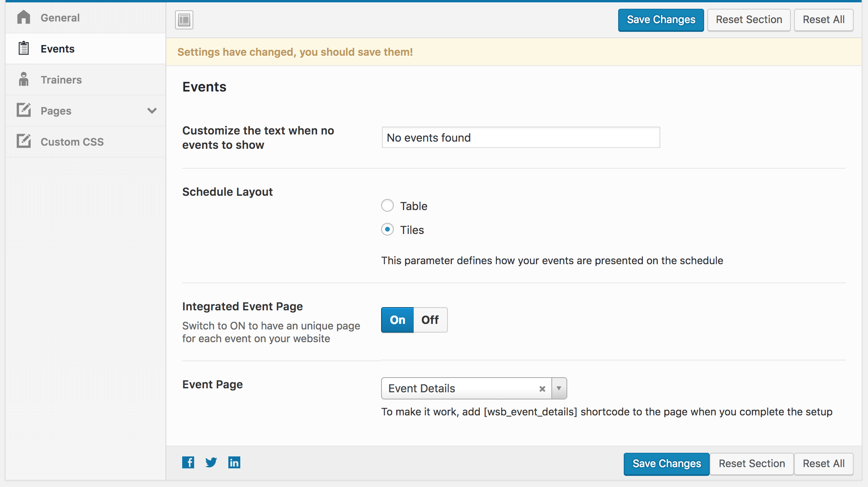Screen dimensions: 868x487
Task: Open the Twitter bird icon link
Action: click(x=211, y=462)
